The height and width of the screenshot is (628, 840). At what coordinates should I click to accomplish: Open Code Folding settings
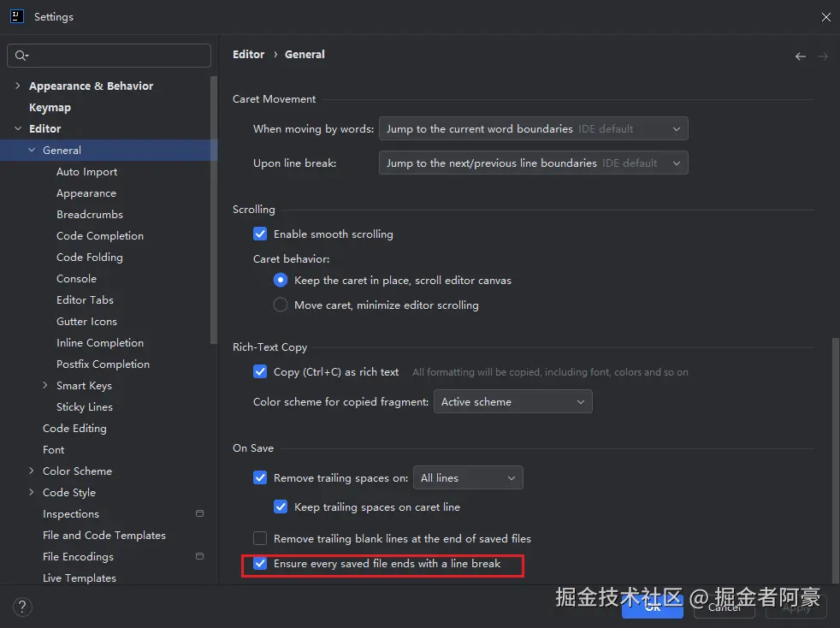point(90,258)
